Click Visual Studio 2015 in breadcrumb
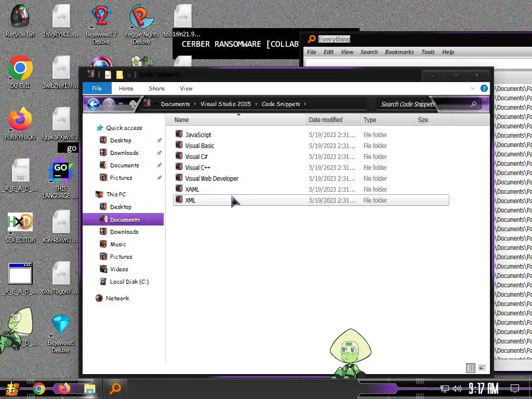The height and width of the screenshot is (399, 532). pyautogui.click(x=225, y=104)
